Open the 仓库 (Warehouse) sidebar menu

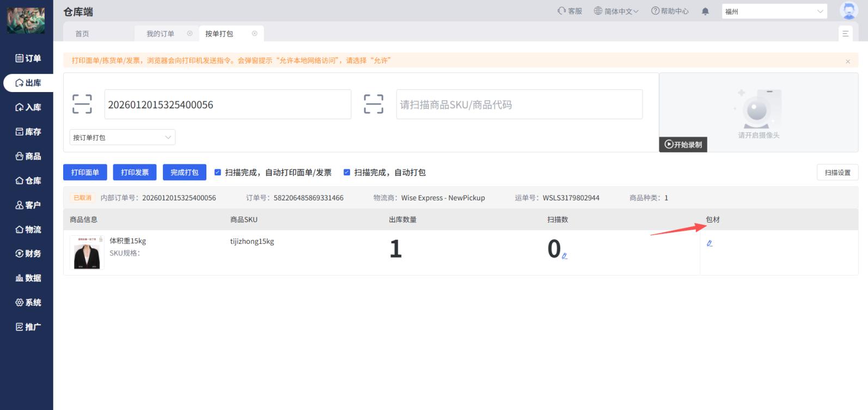tap(28, 181)
